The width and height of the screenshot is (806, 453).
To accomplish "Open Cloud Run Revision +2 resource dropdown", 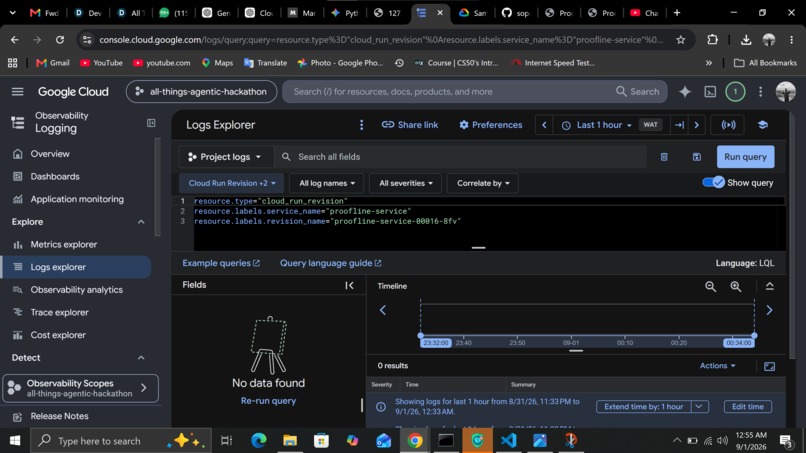I will (x=231, y=183).
